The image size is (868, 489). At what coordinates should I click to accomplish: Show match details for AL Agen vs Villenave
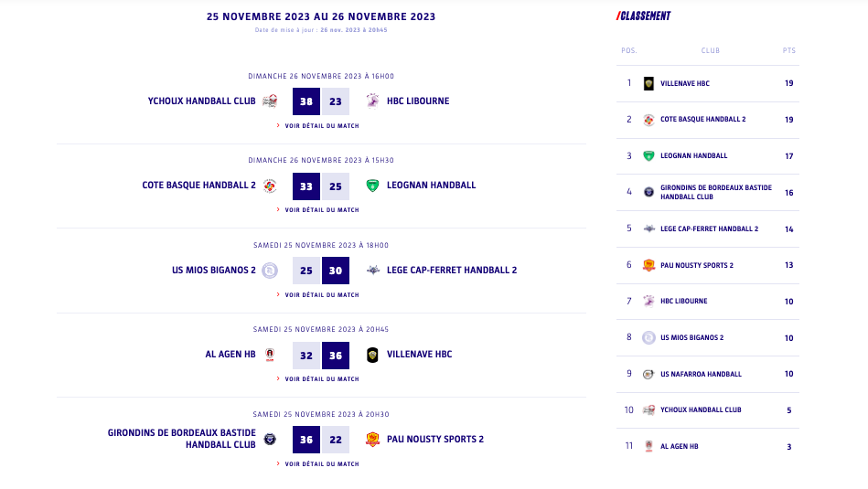[x=321, y=379]
